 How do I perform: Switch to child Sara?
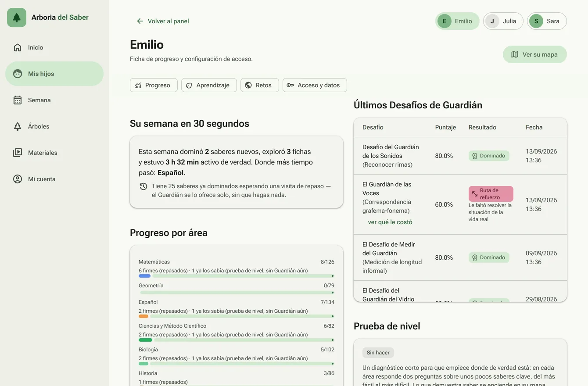[547, 21]
